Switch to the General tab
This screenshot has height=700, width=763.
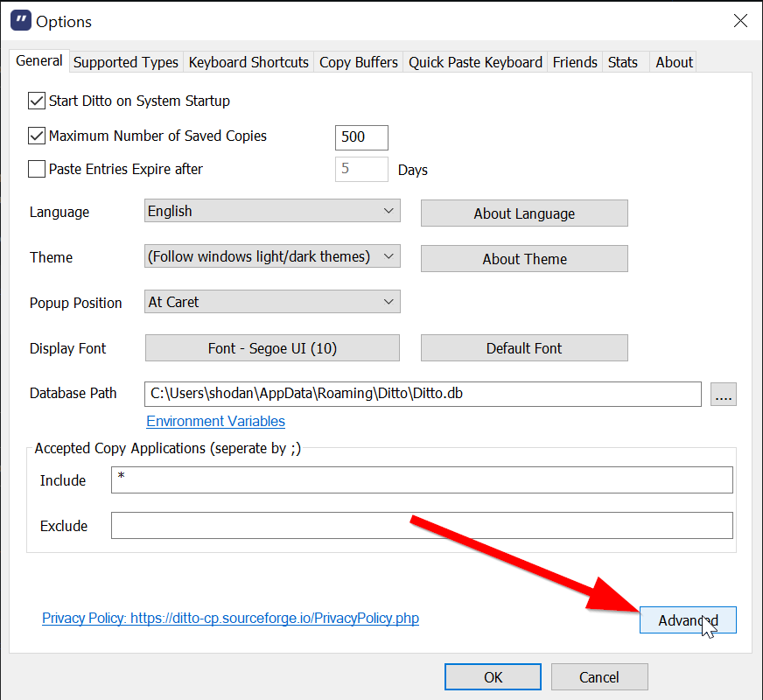click(38, 60)
